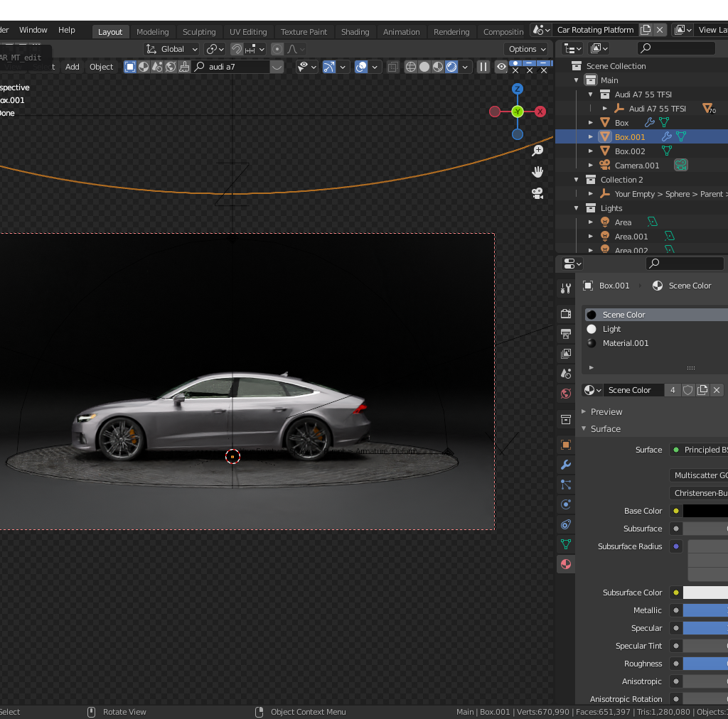Collapse the Lights collection in the outliner
728x719 pixels.
(575, 207)
